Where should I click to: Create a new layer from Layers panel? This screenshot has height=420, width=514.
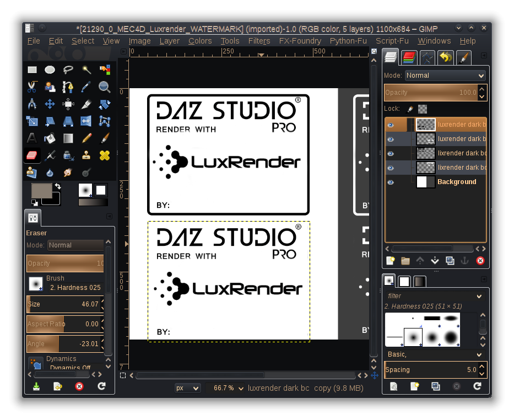pyautogui.click(x=391, y=261)
